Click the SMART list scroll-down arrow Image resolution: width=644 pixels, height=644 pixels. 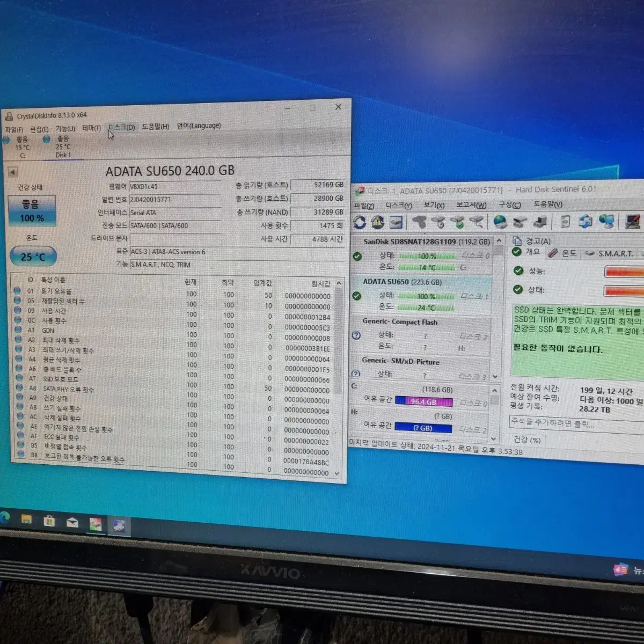click(x=337, y=473)
